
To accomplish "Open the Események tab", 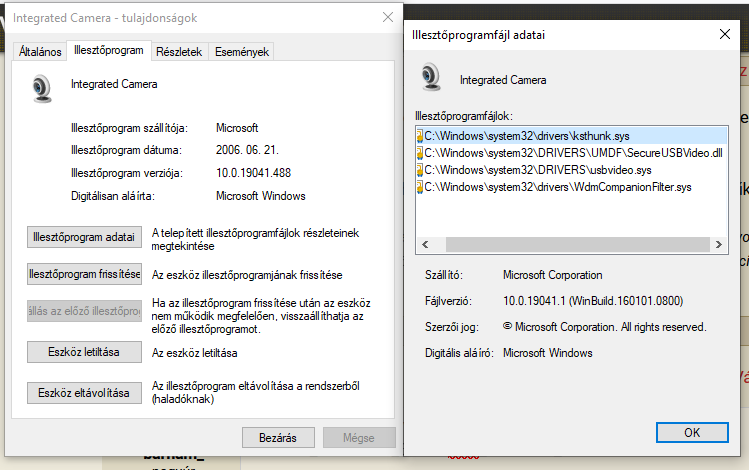I will point(242,52).
